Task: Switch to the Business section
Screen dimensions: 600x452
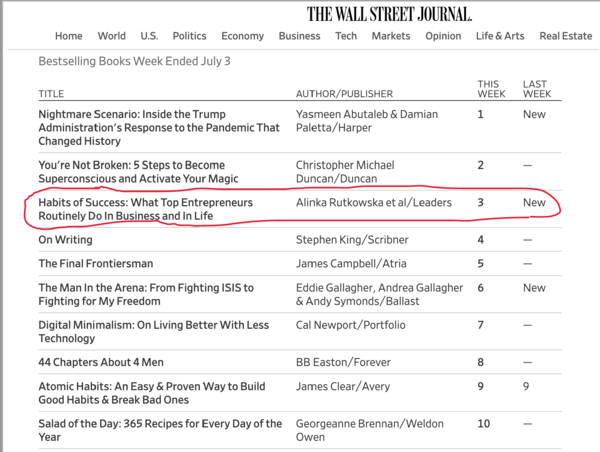Action: pos(300,36)
